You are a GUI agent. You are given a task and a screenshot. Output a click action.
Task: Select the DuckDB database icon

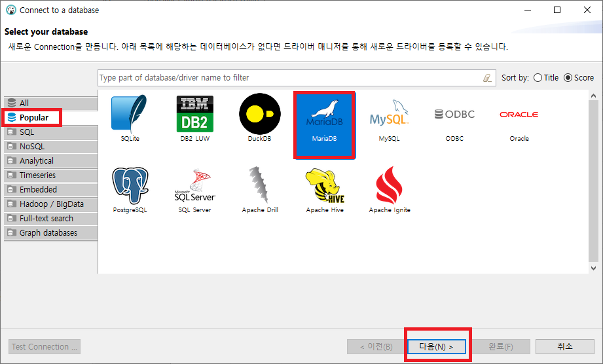259,114
